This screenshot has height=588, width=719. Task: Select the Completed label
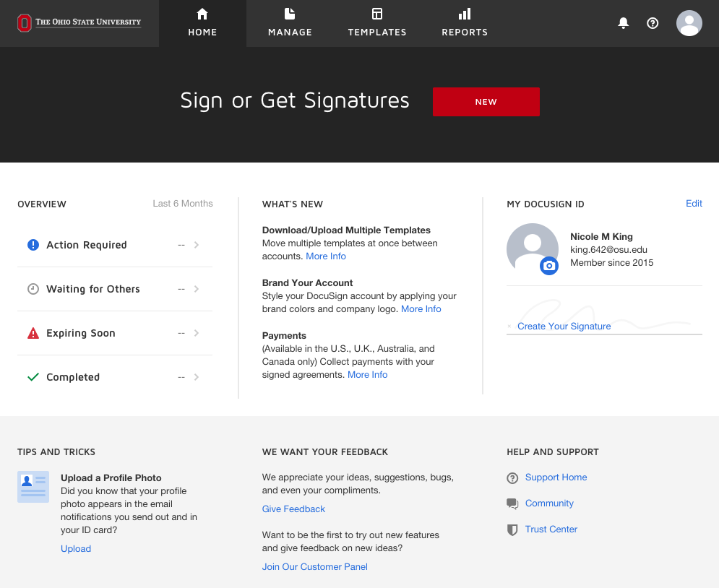point(73,377)
